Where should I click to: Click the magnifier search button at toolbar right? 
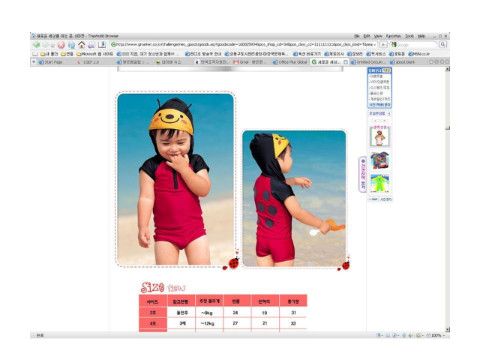coord(443,44)
